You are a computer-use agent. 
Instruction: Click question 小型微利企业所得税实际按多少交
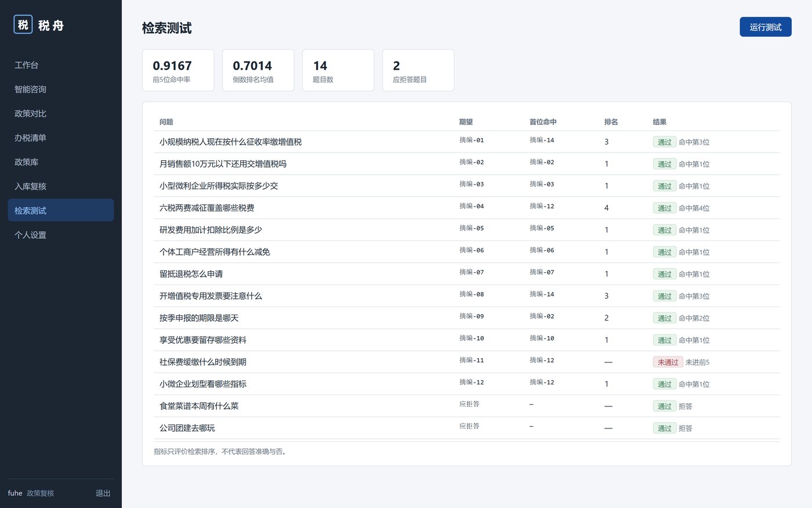point(219,186)
